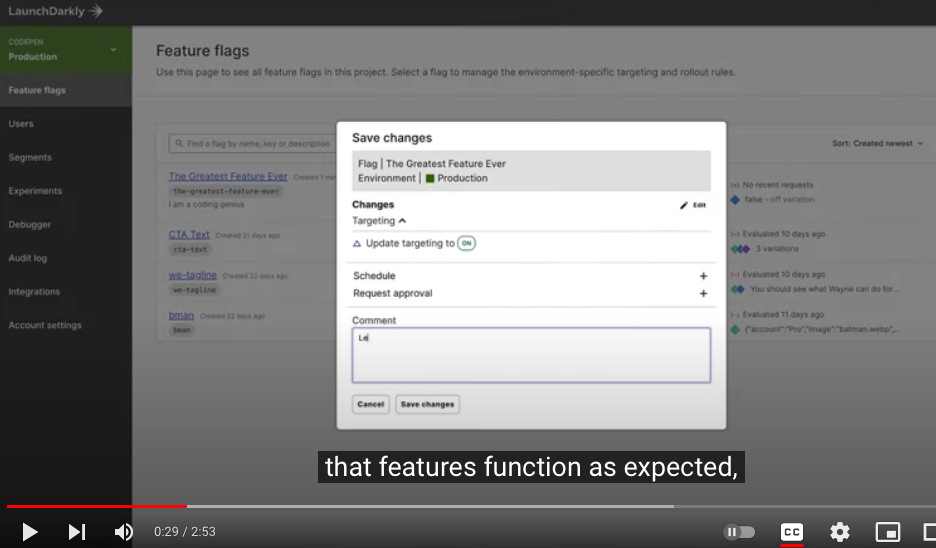Open the Audit log page
This screenshot has height=548, width=936.
coord(27,258)
